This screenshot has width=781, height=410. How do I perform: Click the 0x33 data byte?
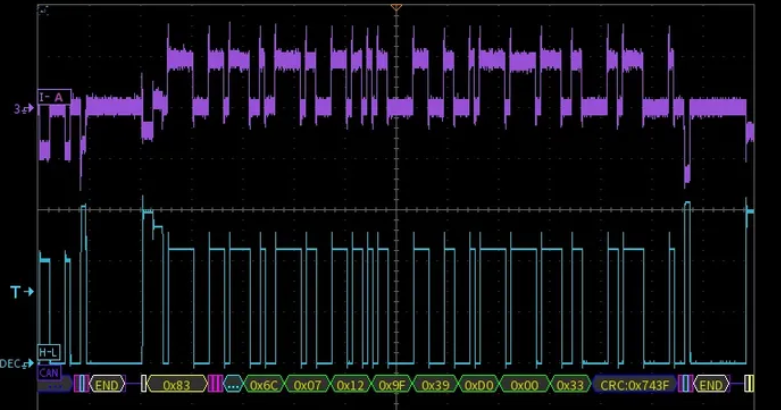click(x=569, y=384)
